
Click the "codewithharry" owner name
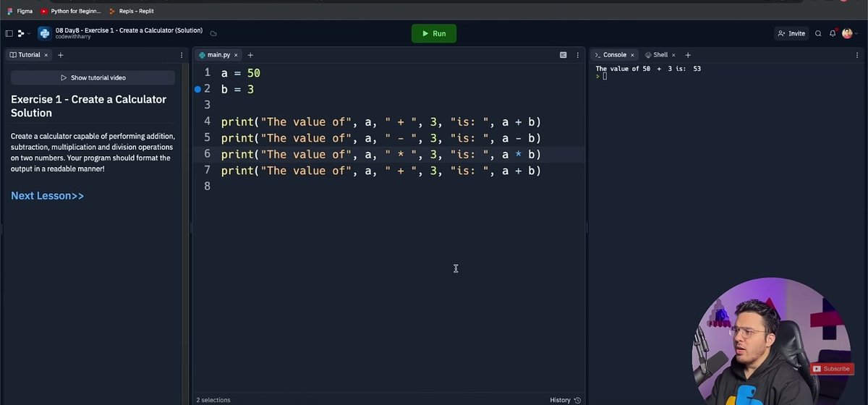(x=73, y=37)
